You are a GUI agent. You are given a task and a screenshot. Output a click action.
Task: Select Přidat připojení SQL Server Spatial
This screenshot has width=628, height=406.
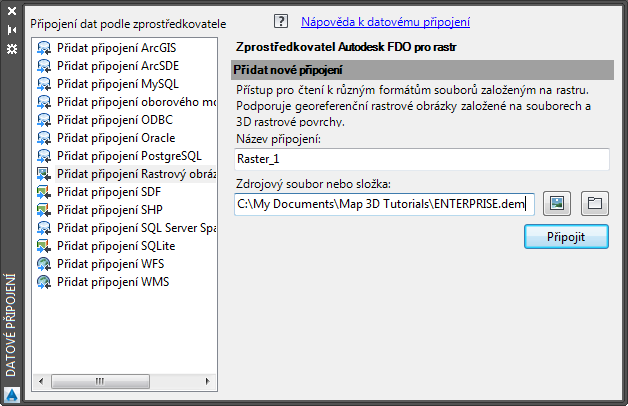pos(136,228)
